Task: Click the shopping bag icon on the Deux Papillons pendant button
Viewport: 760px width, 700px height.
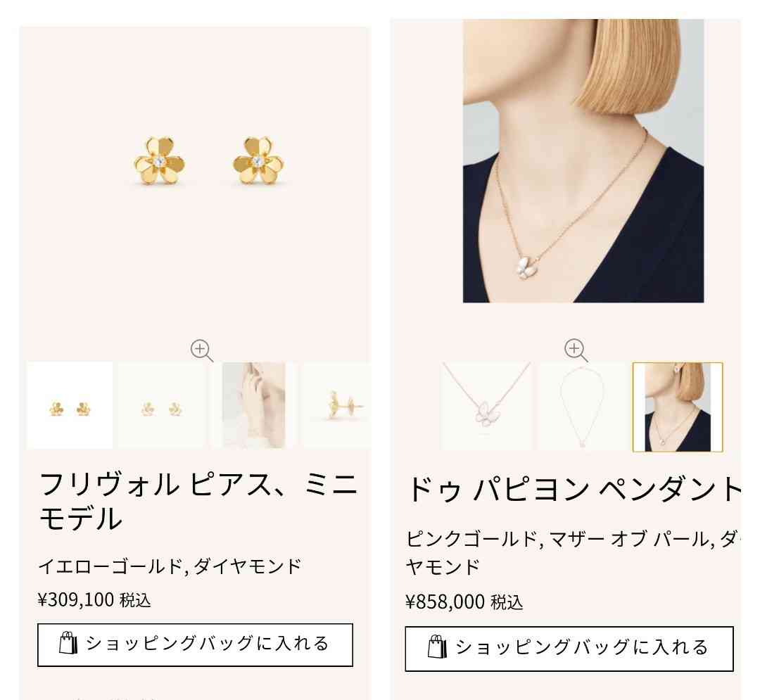Action: pos(437,647)
